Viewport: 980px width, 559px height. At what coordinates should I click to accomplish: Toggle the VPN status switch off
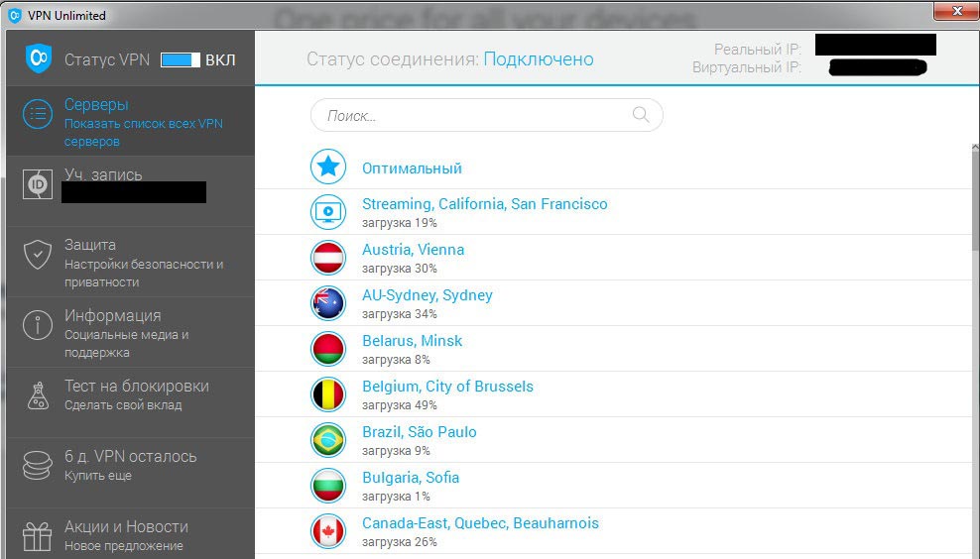181,59
